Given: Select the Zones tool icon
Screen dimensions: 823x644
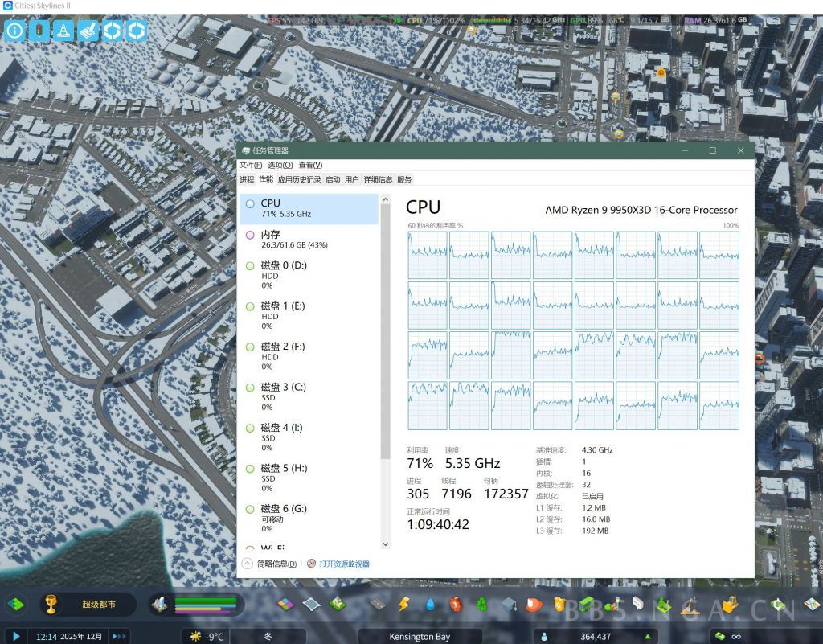Looking at the screenshot, I should 286,603.
